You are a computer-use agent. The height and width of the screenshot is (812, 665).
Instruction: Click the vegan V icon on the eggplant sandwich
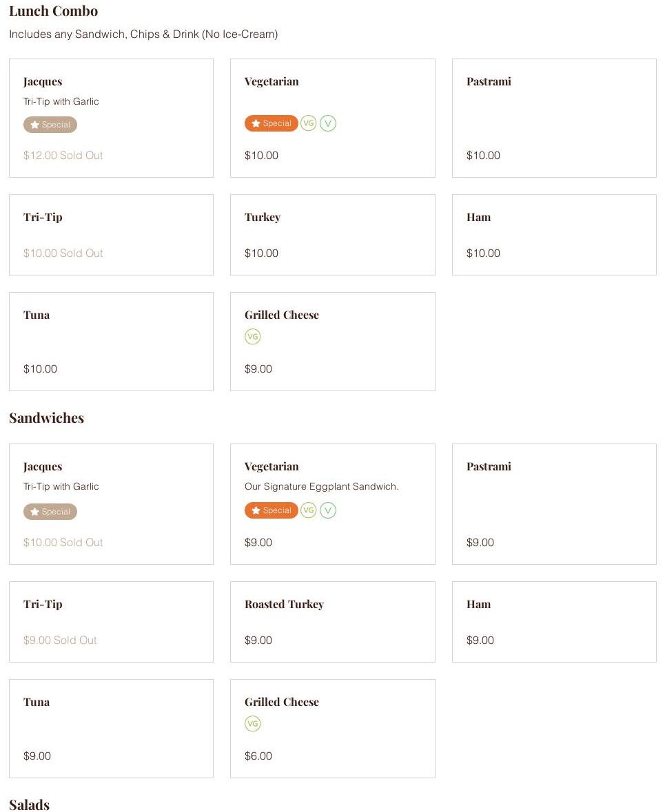(x=328, y=510)
